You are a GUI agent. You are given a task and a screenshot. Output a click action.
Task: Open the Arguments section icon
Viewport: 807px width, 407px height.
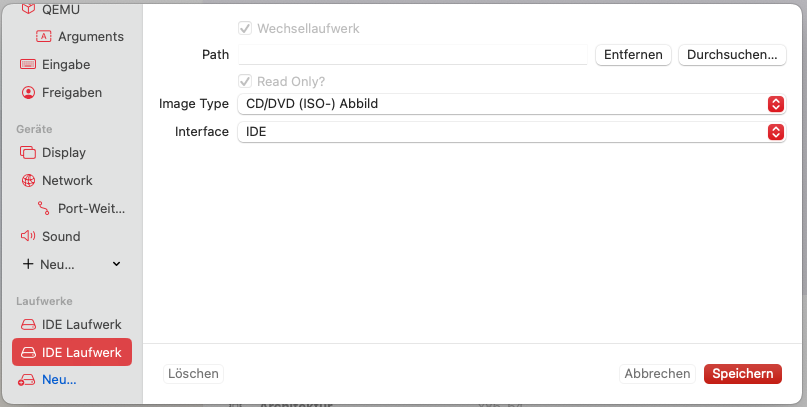[44, 37]
